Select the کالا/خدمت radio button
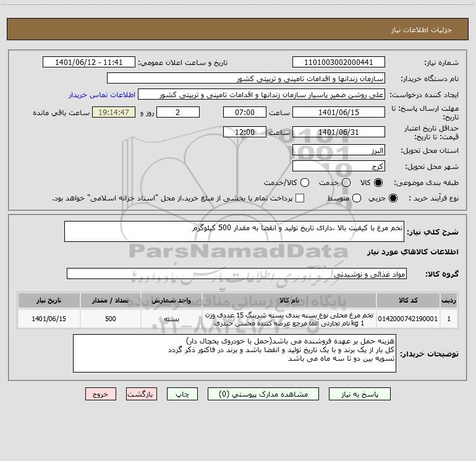Screen dimensions: 476x461 click(305, 183)
